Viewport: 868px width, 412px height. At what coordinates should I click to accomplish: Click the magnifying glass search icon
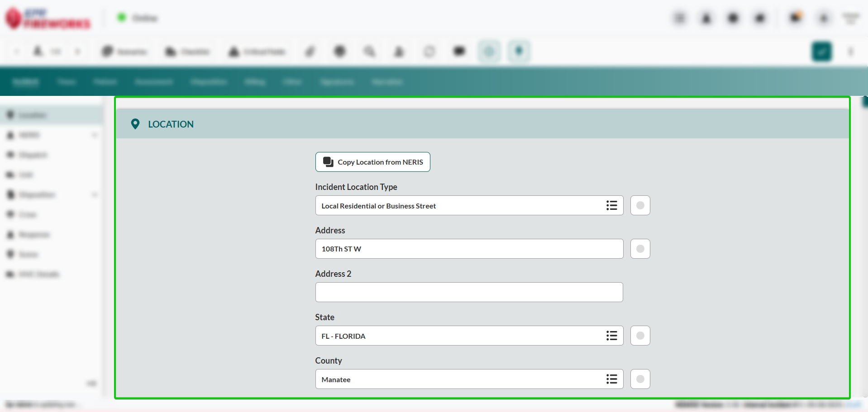pyautogui.click(x=369, y=52)
